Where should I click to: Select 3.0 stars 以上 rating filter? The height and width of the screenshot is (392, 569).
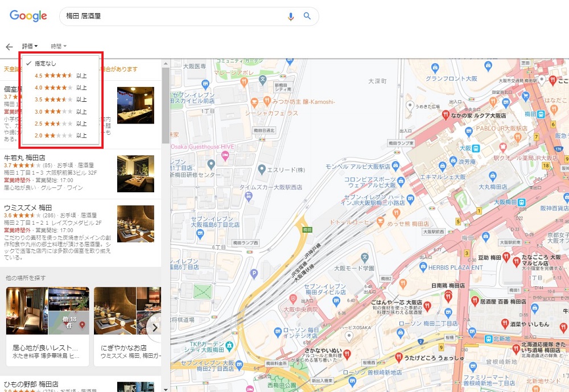61,112
